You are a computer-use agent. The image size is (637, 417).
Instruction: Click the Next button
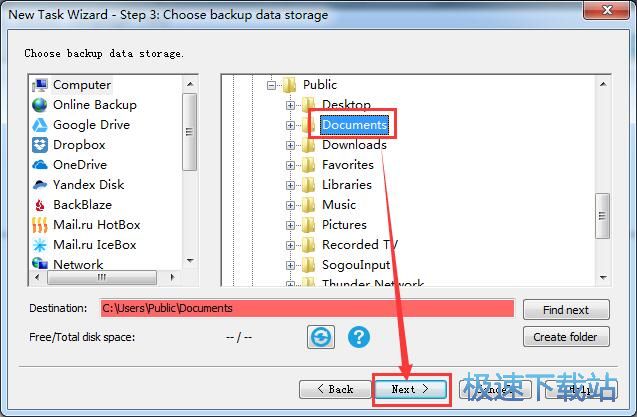point(410,389)
